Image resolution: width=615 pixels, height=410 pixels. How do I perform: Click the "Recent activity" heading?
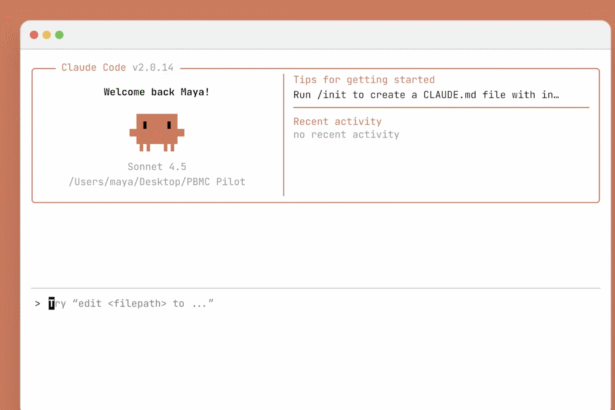coord(337,121)
